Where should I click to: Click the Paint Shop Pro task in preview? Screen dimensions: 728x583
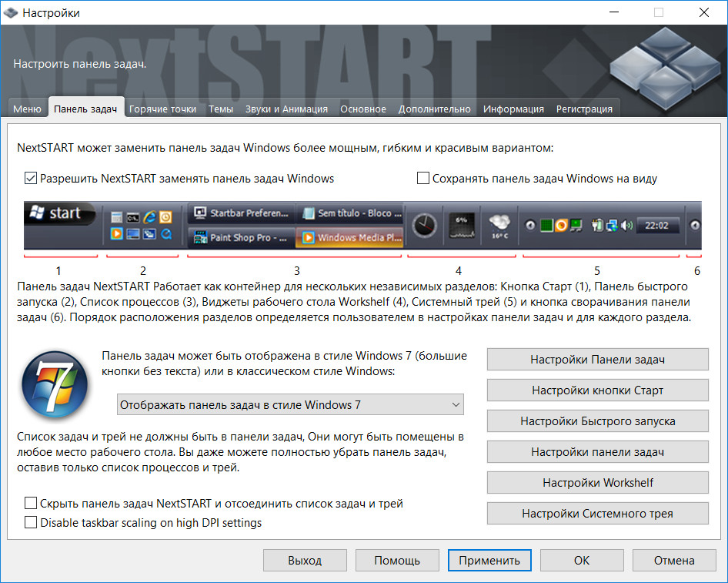[242, 237]
